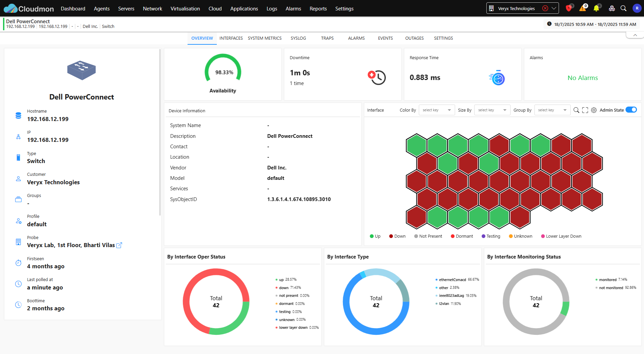Toggle the Not Present legend item

pos(428,236)
